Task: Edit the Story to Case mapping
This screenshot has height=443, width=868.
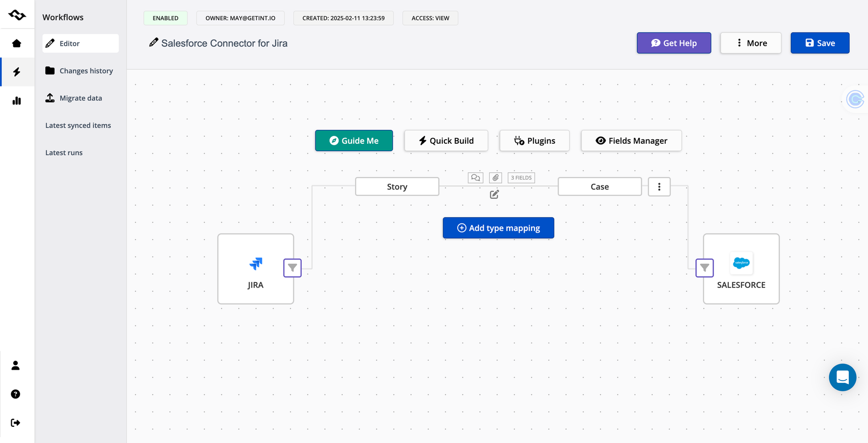Action: tap(495, 194)
